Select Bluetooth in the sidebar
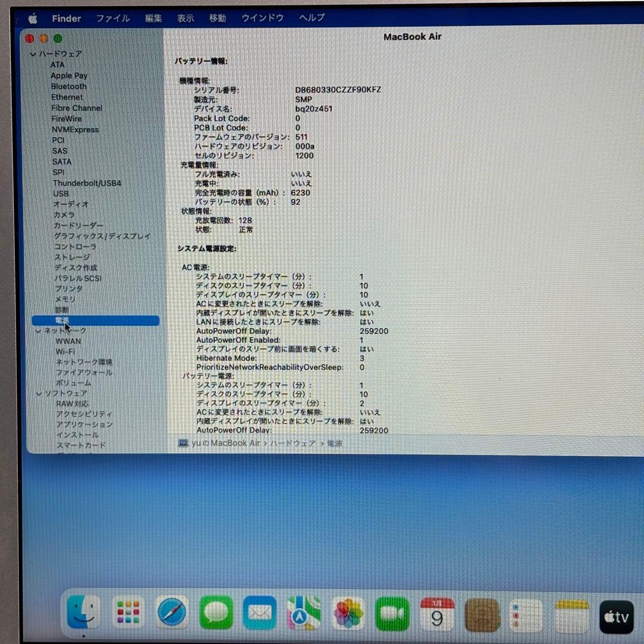 point(69,86)
